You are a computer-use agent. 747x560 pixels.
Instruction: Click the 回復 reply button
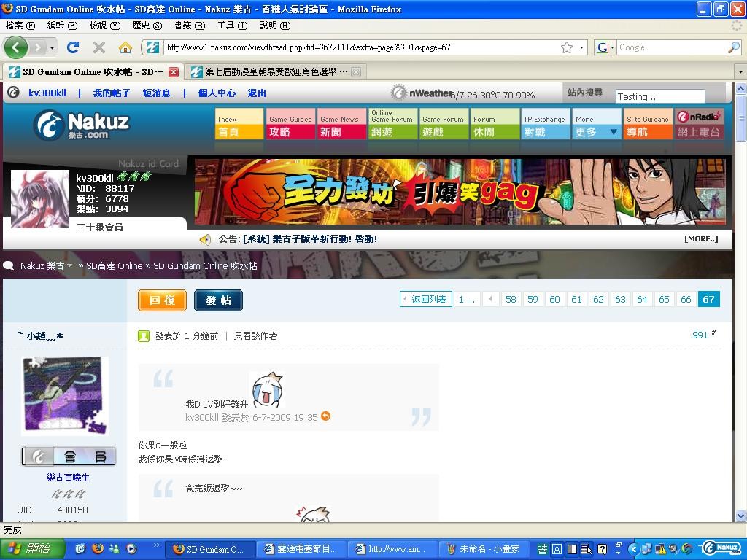pos(162,300)
